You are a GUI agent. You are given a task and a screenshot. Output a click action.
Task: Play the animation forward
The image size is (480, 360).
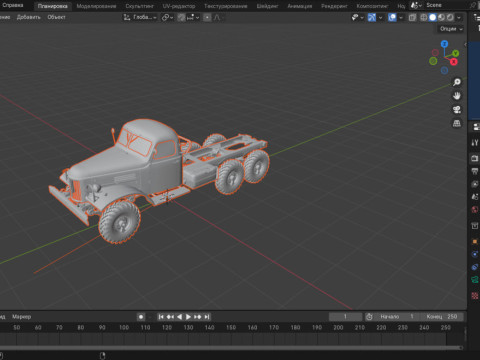pos(188,317)
